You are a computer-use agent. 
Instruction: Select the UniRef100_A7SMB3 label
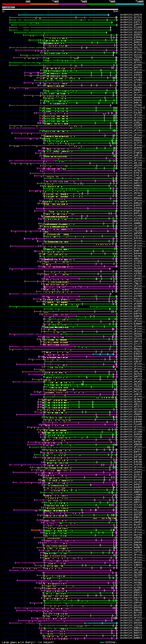point(131,80)
